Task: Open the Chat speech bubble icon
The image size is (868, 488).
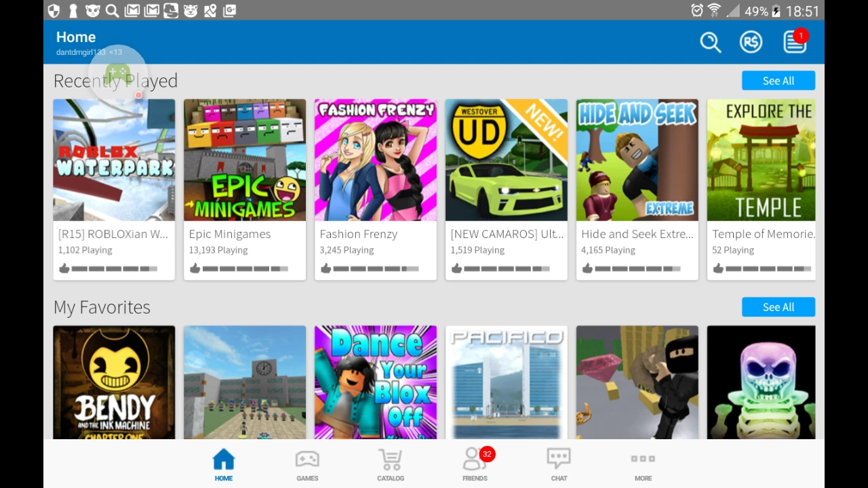Action: coord(559,460)
